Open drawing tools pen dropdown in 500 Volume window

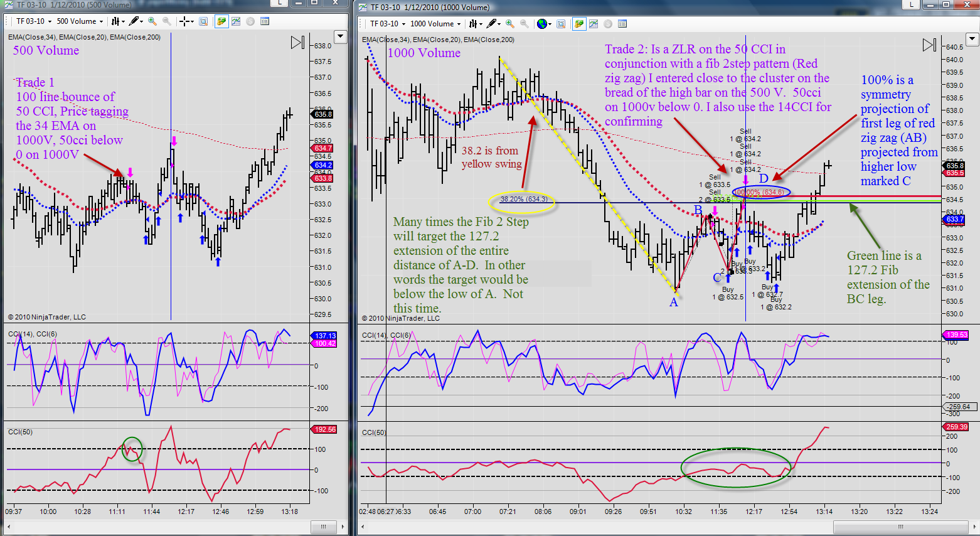pyautogui.click(x=136, y=21)
